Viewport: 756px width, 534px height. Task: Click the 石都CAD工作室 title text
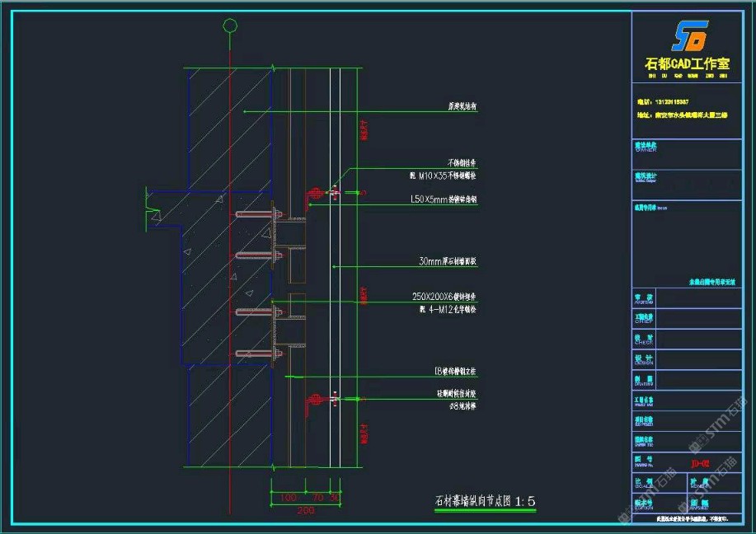click(689, 63)
